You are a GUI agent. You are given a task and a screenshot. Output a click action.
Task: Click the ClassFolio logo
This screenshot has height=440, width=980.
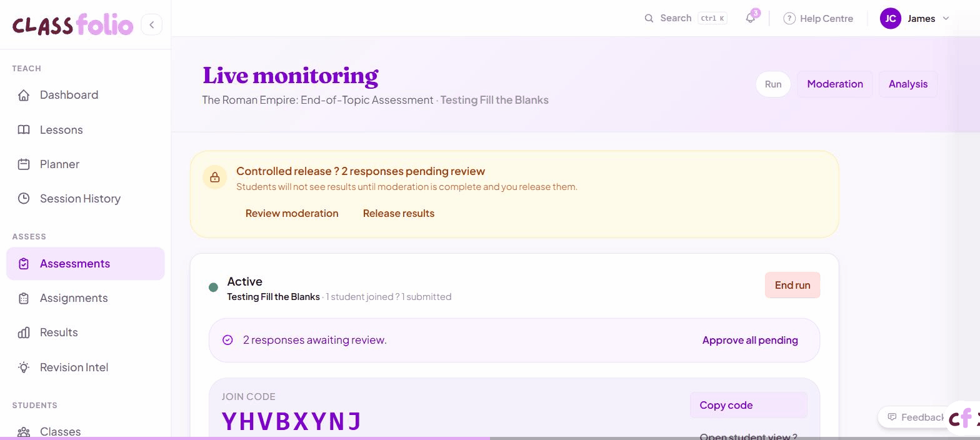pyautogui.click(x=72, y=24)
